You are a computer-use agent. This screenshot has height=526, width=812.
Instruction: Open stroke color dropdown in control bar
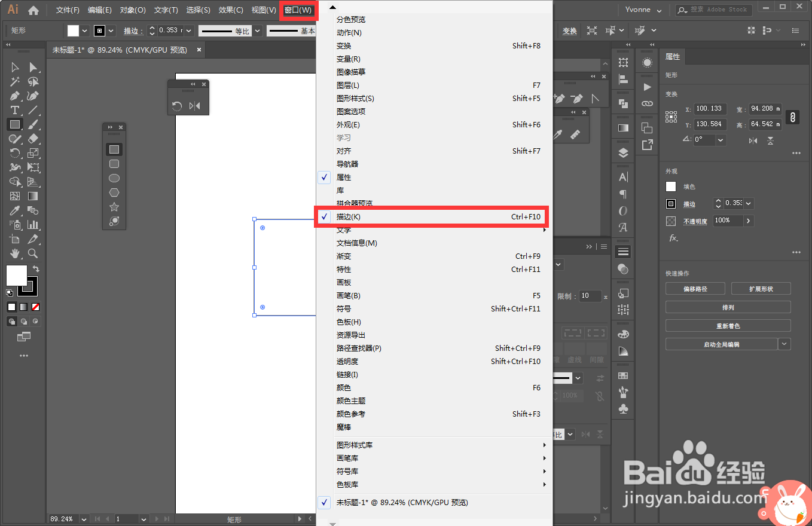(x=111, y=30)
